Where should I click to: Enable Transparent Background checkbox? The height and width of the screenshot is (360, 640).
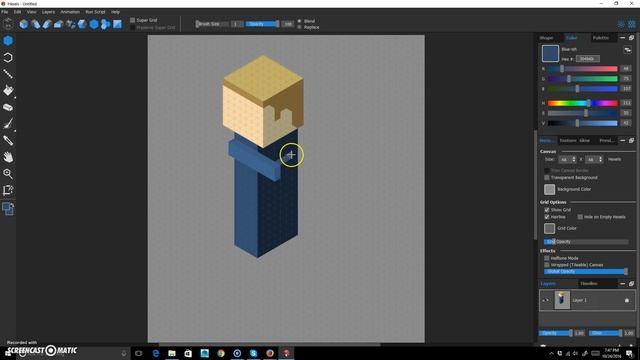pos(547,178)
